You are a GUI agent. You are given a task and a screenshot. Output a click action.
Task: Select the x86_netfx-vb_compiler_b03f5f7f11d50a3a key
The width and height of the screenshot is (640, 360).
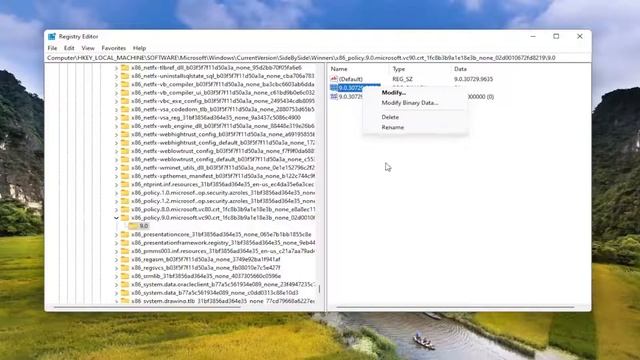pos(223,84)
